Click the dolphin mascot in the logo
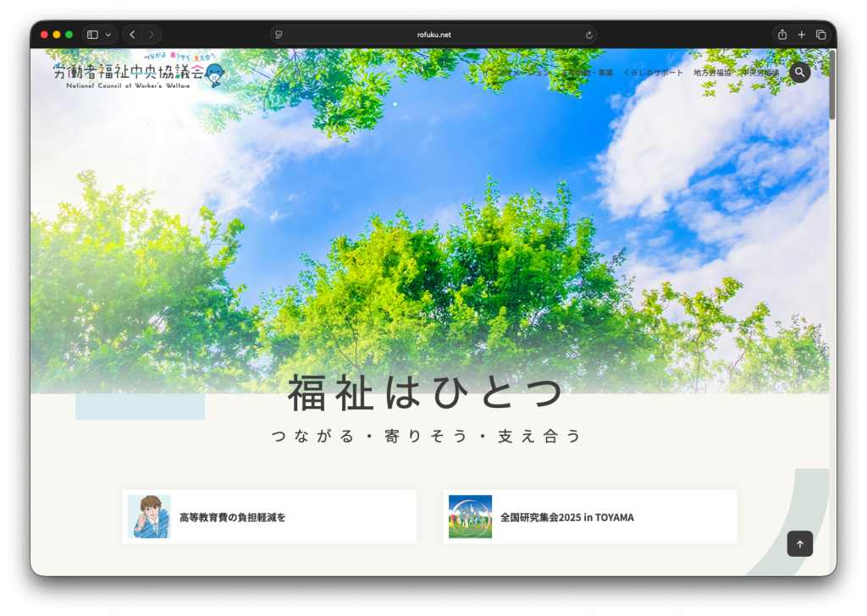 [x=216, y=75]
